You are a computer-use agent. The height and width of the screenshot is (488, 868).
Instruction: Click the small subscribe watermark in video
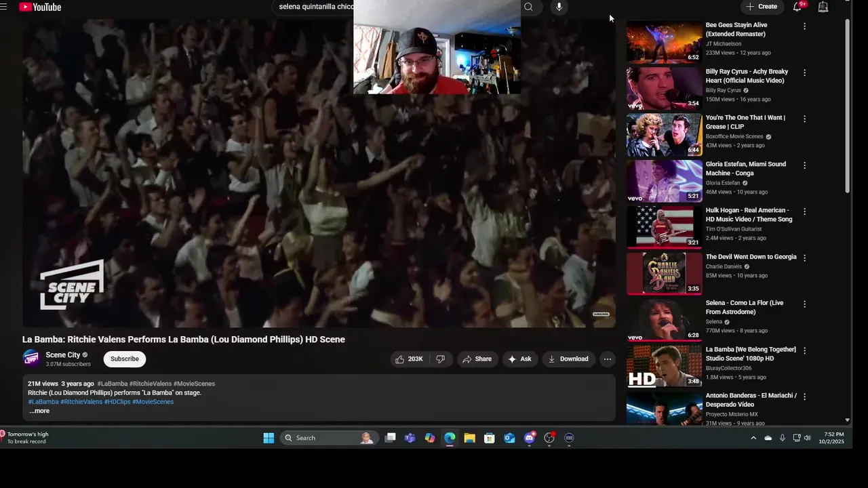click(601, 314)
